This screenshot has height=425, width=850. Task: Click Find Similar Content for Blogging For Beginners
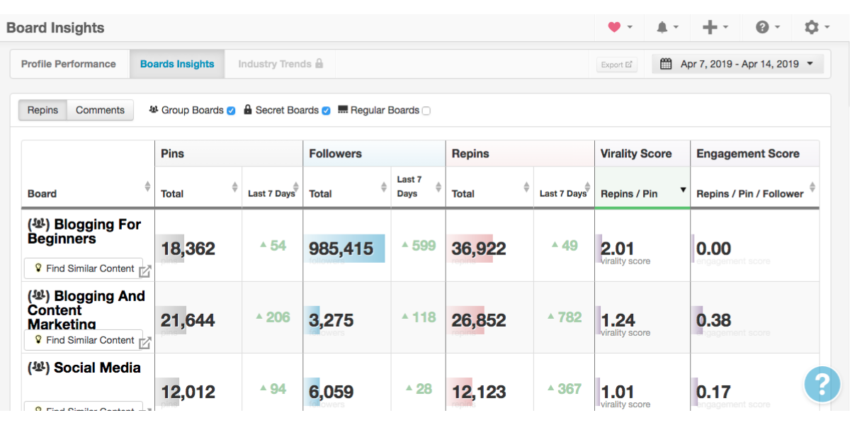click(x=82, y=269)
